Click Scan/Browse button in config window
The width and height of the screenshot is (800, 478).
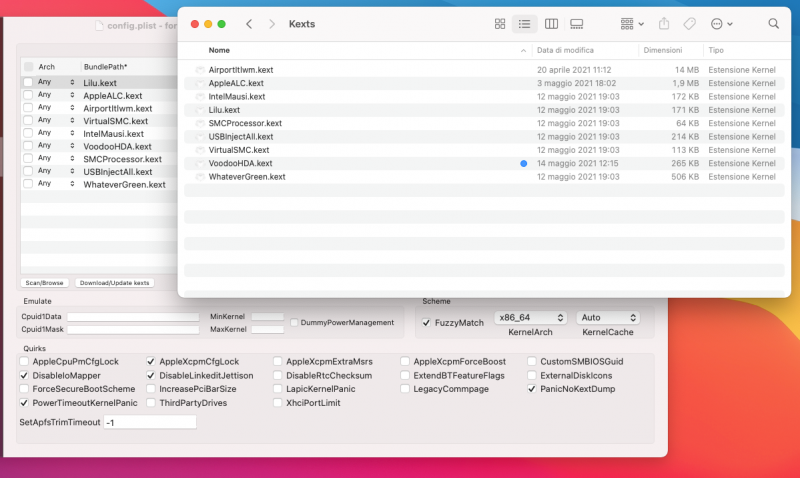44,283
